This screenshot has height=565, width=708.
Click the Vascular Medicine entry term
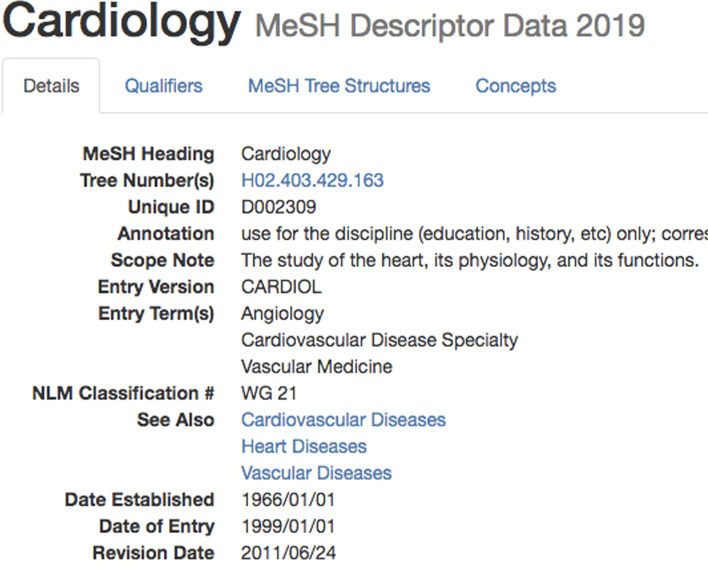pos(317,367)
